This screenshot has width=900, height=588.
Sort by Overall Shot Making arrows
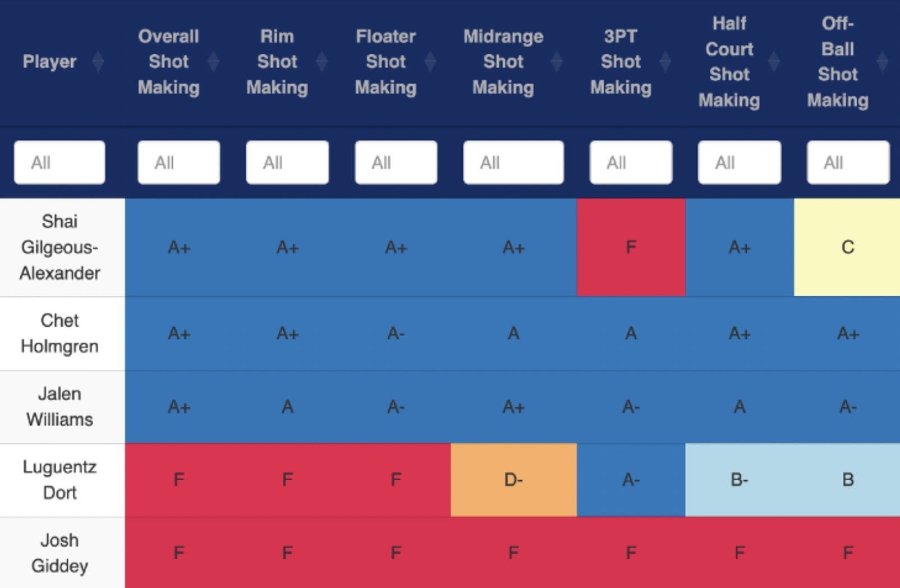pos(213,62)
